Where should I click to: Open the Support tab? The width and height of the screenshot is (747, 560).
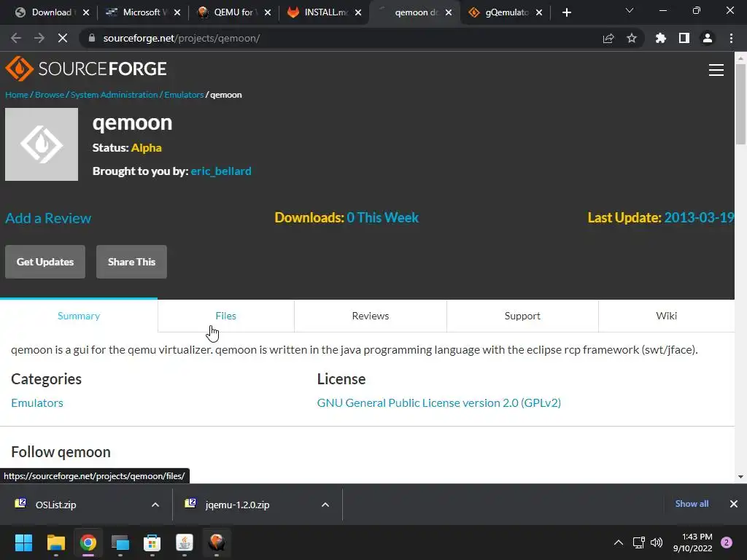pos(522,316)
